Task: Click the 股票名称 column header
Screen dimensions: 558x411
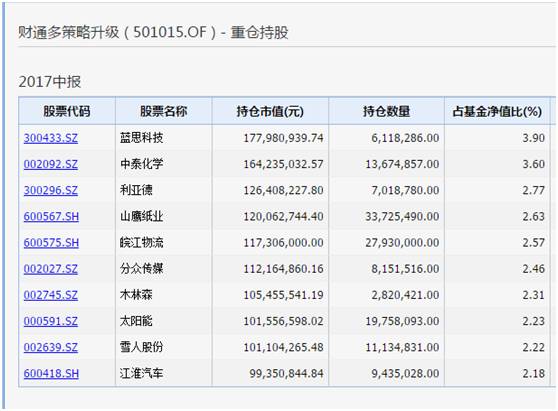Action: coord(164,111)
